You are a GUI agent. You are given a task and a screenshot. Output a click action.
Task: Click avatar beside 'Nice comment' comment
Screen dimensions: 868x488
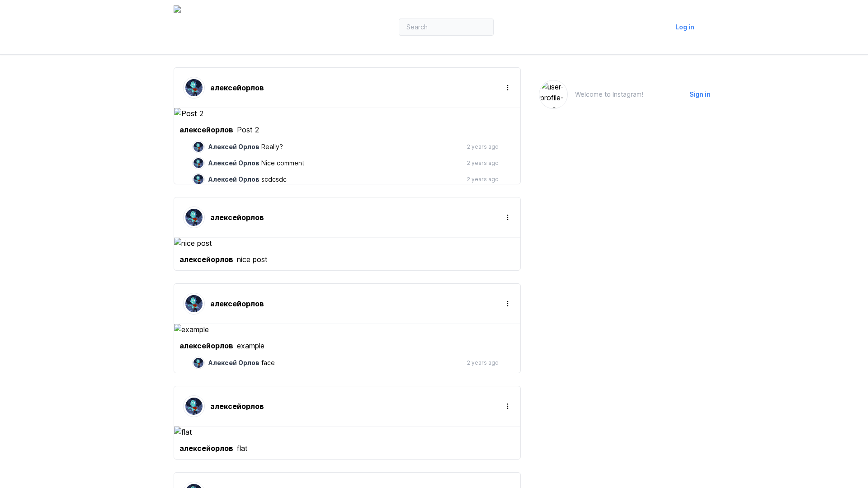click(x=198, y=163)
